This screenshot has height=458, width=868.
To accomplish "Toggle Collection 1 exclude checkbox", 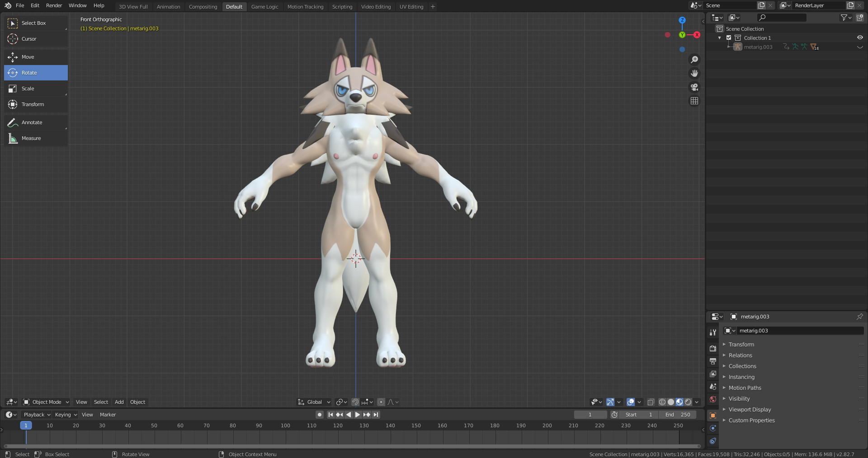I will pyautogui.click(x=729, y=38).
